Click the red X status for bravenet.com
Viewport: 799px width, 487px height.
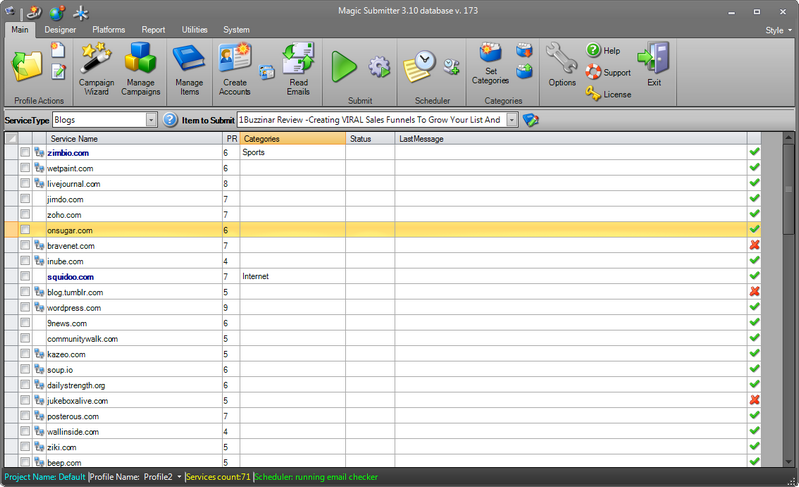tap(755, 245)
